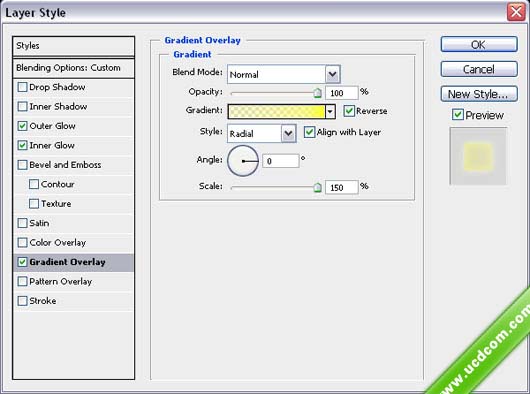Screen dimensions: 530x394
Task: Select the Styles panel entry
Action: 74,46
